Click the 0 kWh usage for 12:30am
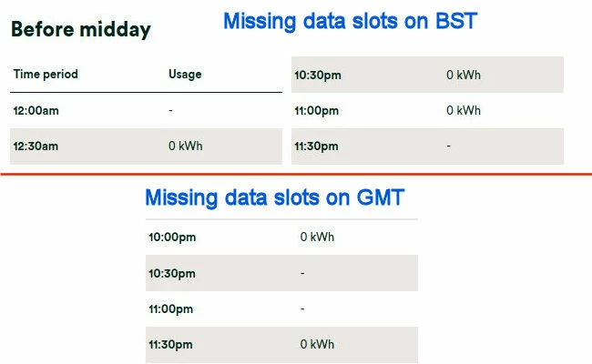The width and height of the screenshot is (592, 364). (186, 146)
